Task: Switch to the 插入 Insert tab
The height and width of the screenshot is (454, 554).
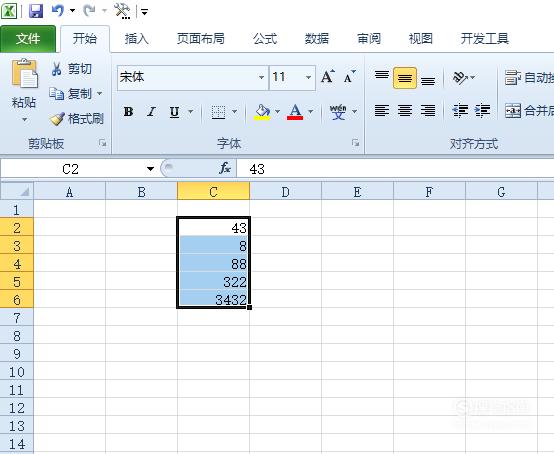Action: click(136, 39)
